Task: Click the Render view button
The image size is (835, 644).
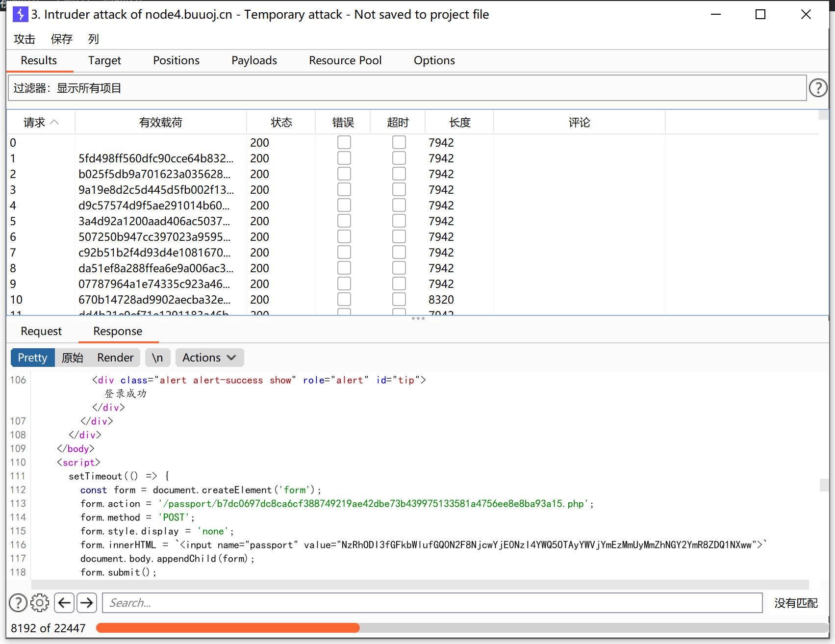Action: 115,358
